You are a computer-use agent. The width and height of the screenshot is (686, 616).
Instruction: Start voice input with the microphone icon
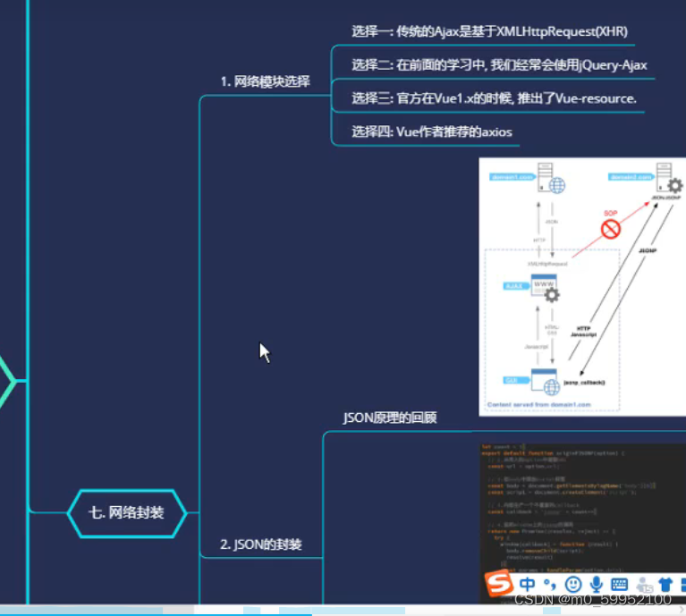(596, 584)
